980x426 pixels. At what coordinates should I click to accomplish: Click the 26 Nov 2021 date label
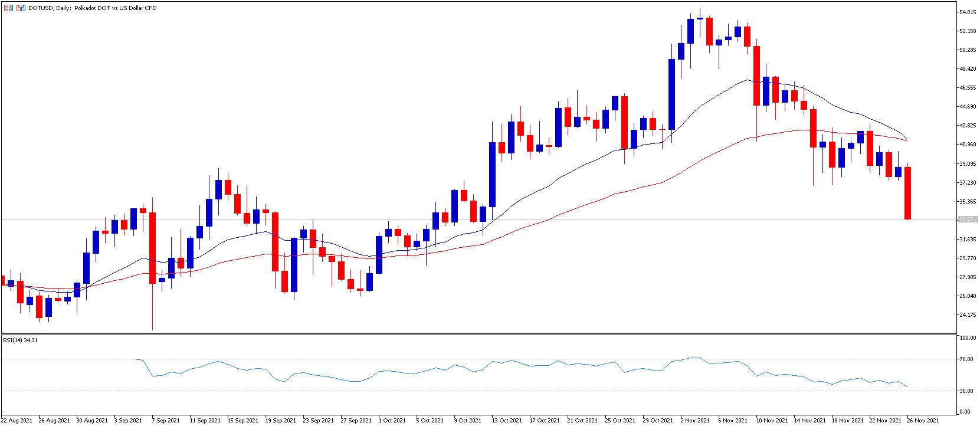click(923, 421)
